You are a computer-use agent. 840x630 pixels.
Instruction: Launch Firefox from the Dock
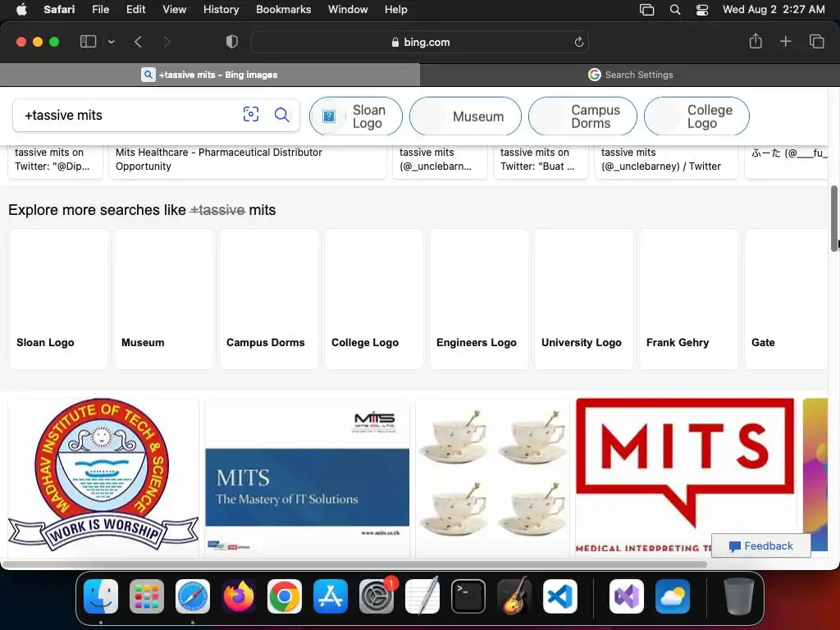[239, 596]
